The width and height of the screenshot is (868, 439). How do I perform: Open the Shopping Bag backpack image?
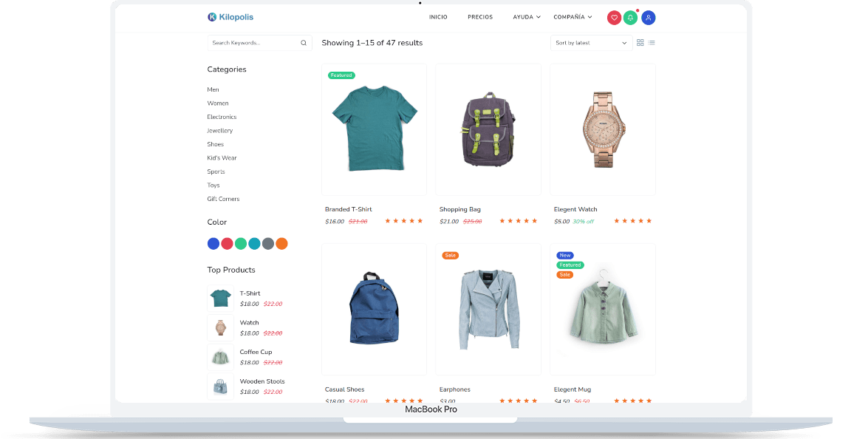click(488, 129)
